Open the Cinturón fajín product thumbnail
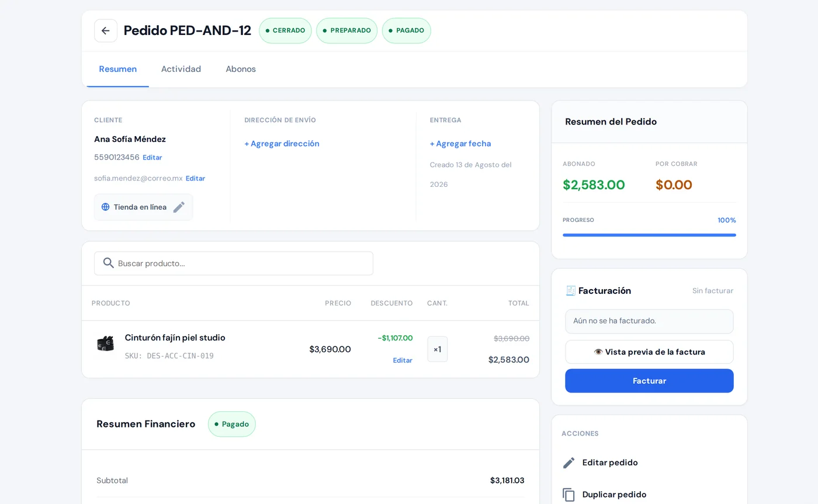The width and height of the screenshot is (818, 504). tap(106, 343)
